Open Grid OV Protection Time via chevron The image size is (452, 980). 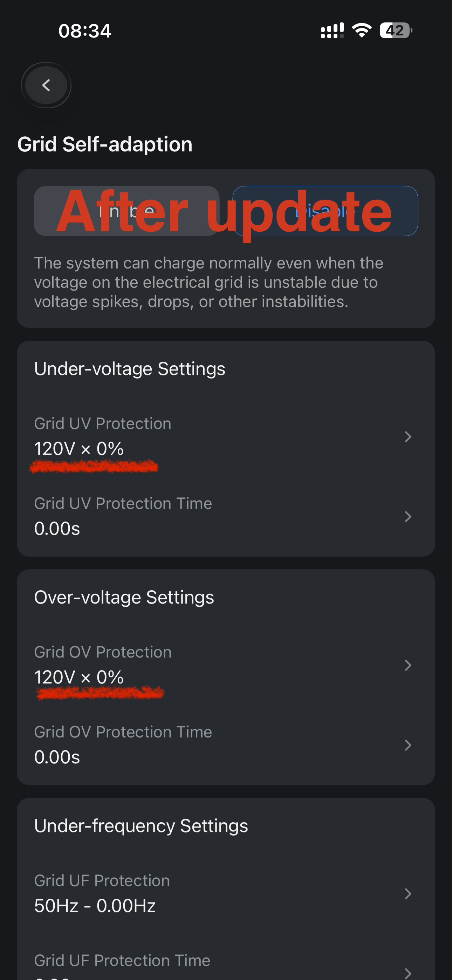click(408, 745)
